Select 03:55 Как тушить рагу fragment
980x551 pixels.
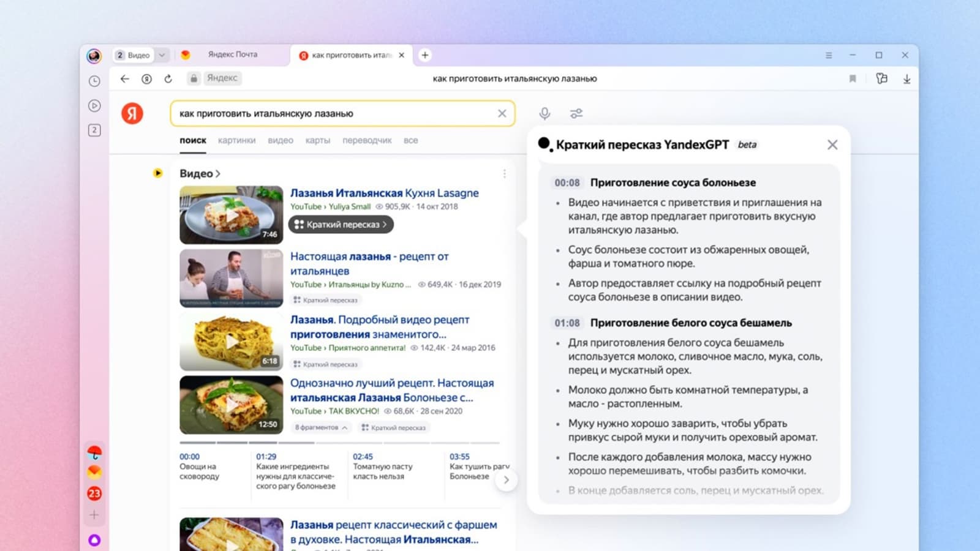coord(479,467)
